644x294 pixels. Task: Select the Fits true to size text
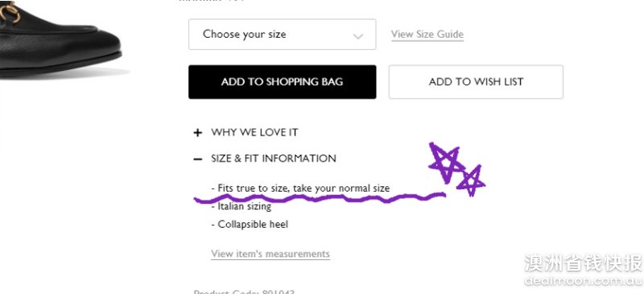pos(300,188)
